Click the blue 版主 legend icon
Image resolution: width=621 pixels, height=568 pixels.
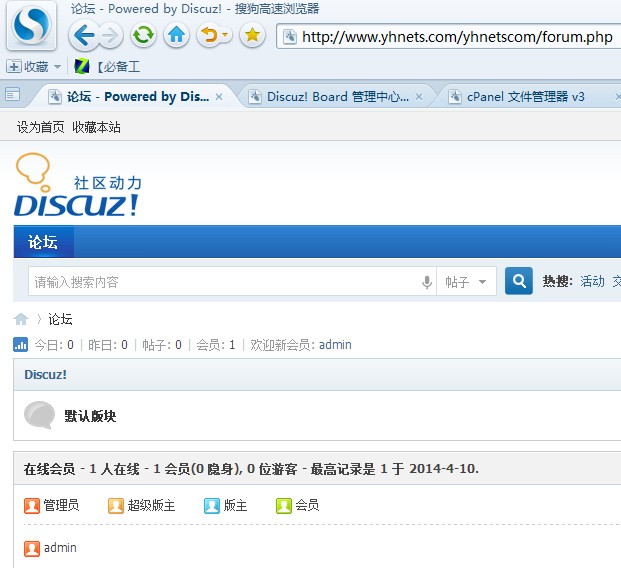click(212, 506)
